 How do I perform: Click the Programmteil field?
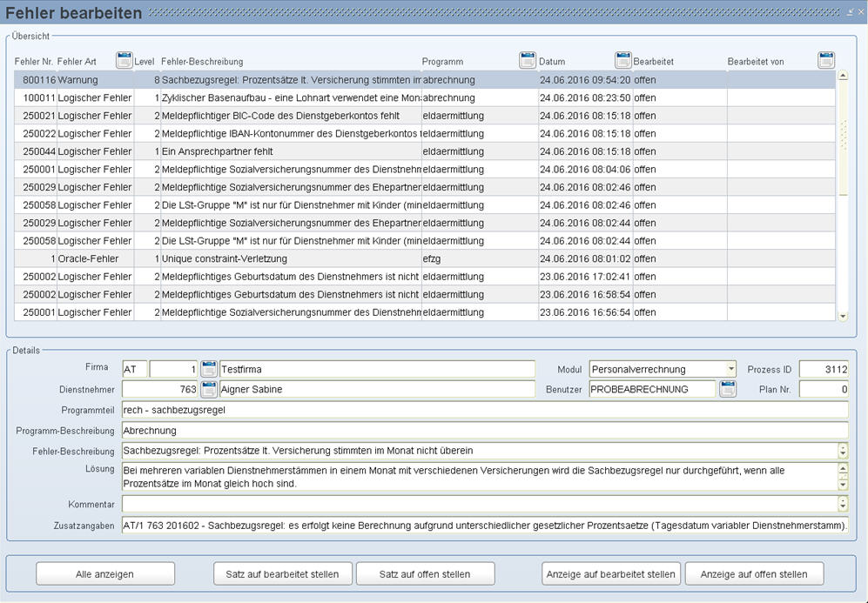click(485, 410)
